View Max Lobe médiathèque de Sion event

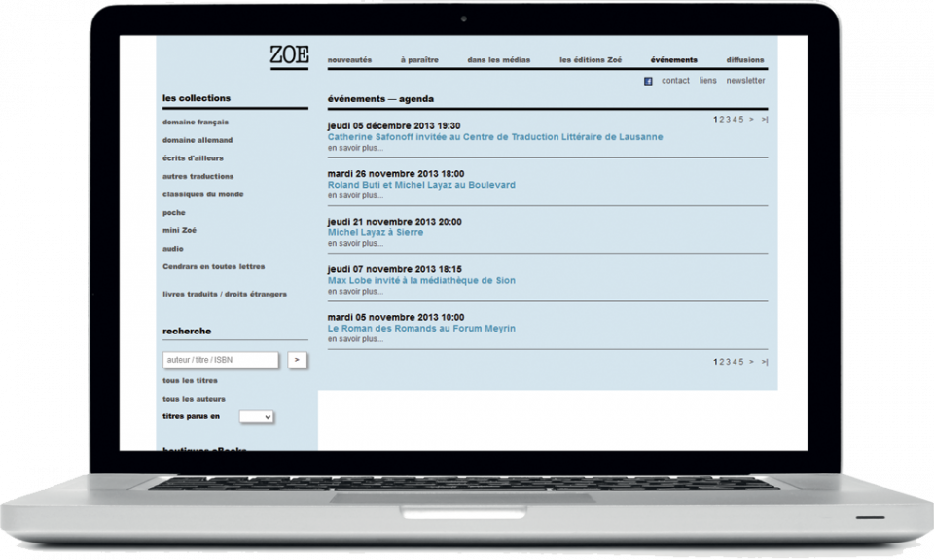click(x=421, y=280)
